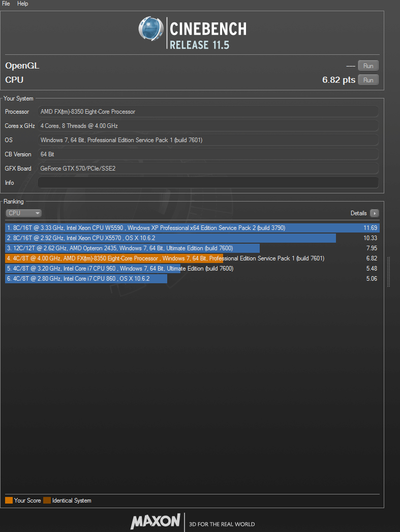
Task: Select ranking row Intel Core i7 CPU 960
Action: point(192,269)
